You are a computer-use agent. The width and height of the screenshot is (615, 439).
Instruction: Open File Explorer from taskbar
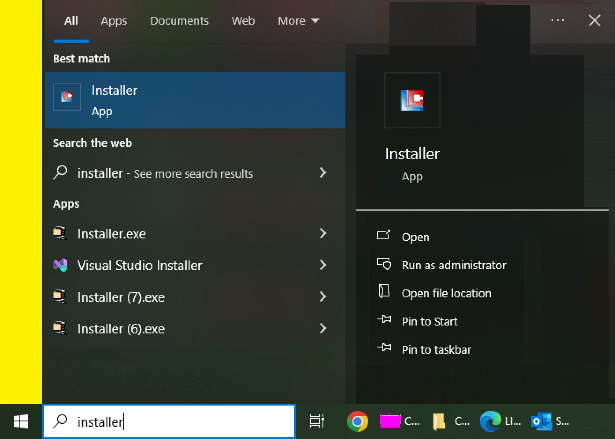tap(441, 421)
